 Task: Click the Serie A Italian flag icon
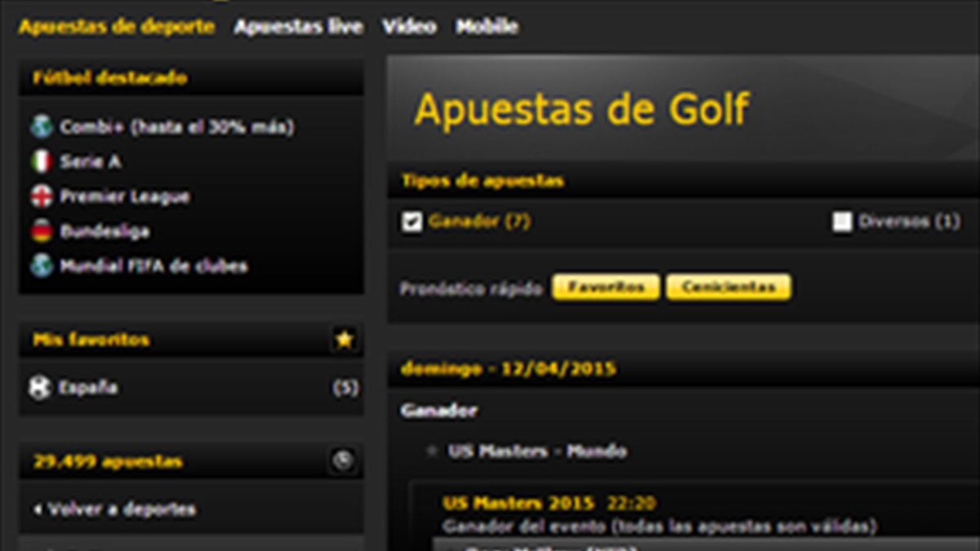click(42, 162)
